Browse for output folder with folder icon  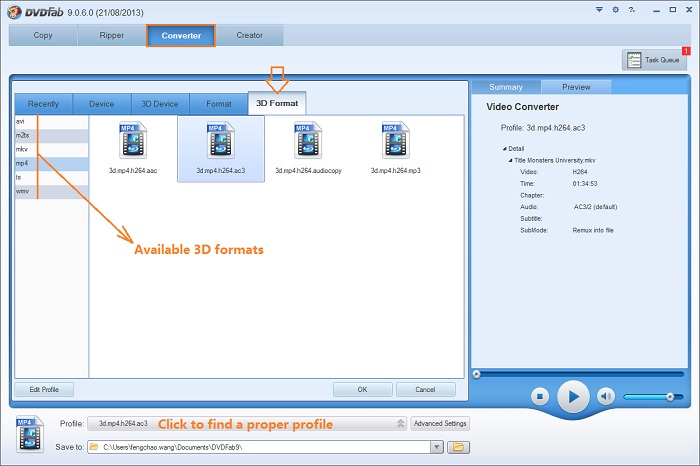tap(458, 447)
